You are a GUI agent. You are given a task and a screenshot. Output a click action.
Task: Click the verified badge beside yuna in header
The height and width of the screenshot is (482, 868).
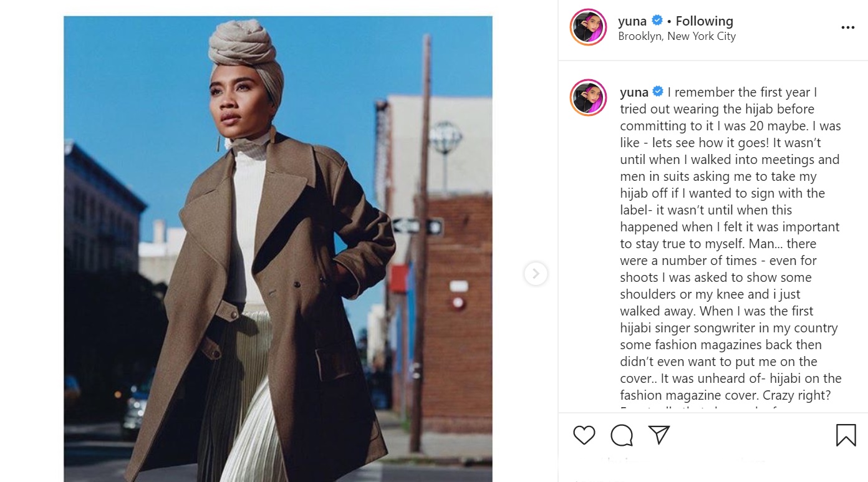tap(657, 21)
